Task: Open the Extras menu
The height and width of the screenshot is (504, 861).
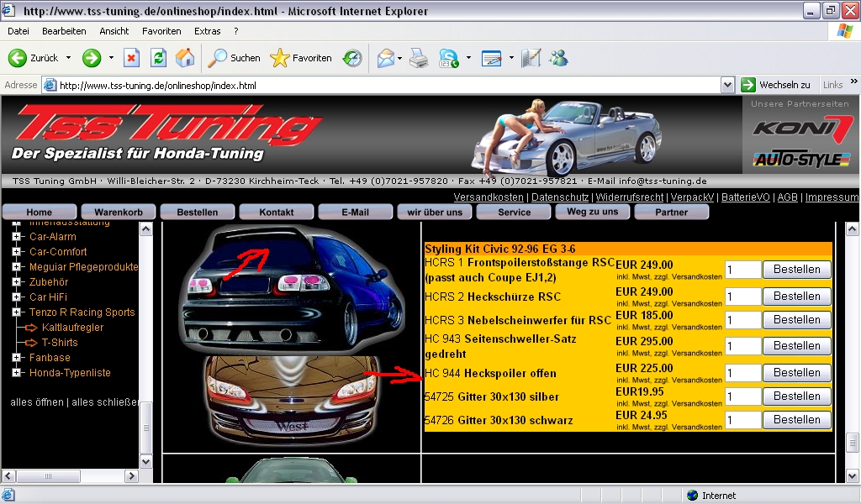Action: tap(207, 31)
